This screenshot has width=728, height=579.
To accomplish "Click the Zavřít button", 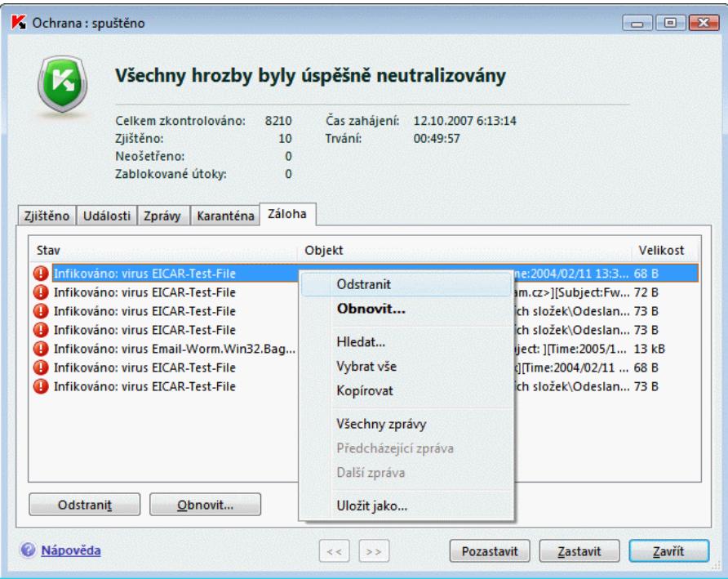I will [669, 551].
